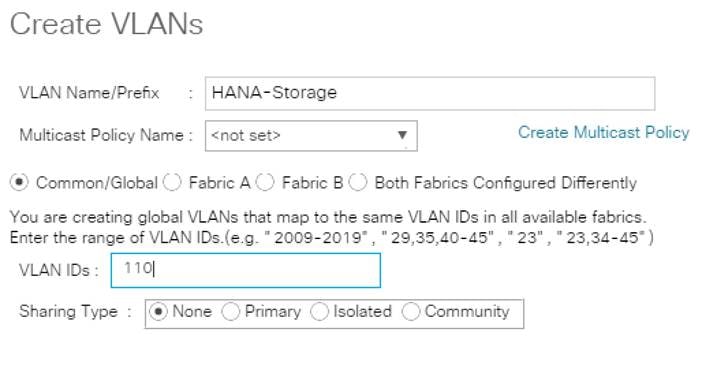702x392 pixels.
Task: Select the Common/Global radio button
Action: (19, 183)
